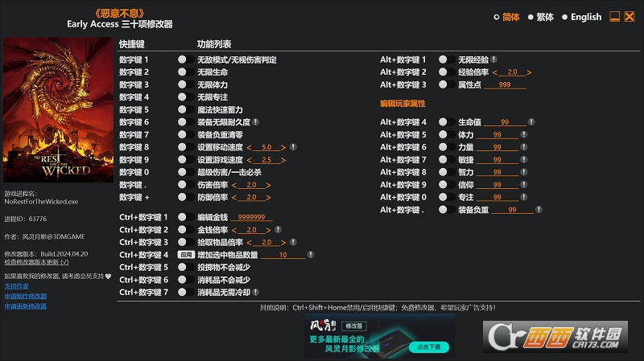Click 应用 button for 增加选中物品数量
The height and width of the screenshot is (361, 644).
tap(186, 255)
